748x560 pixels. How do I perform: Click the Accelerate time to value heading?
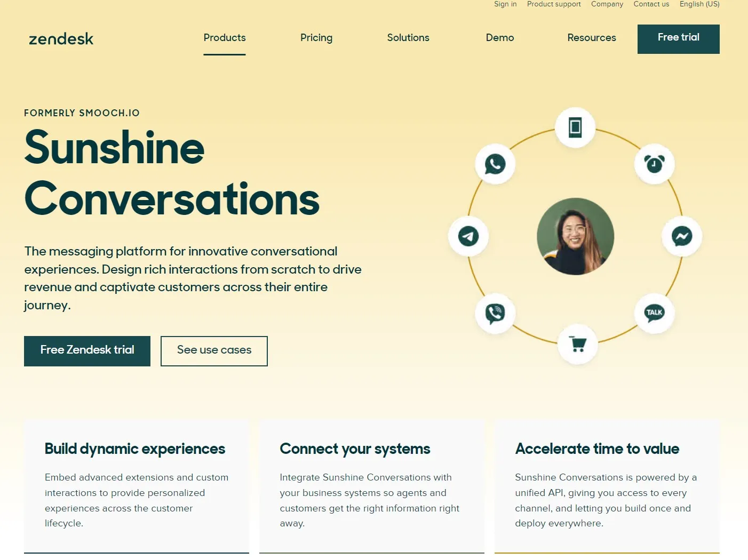[597, 449]
